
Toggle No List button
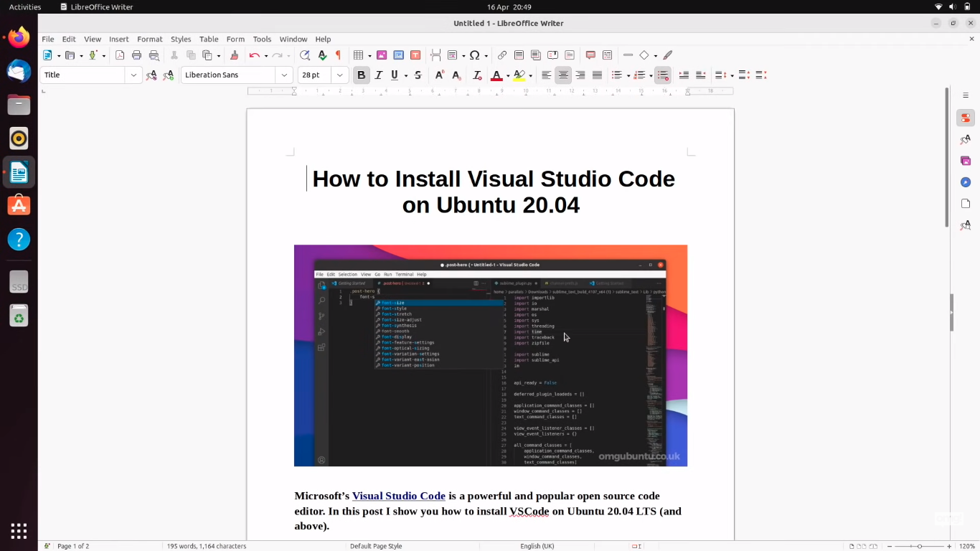tap(663, 75)
